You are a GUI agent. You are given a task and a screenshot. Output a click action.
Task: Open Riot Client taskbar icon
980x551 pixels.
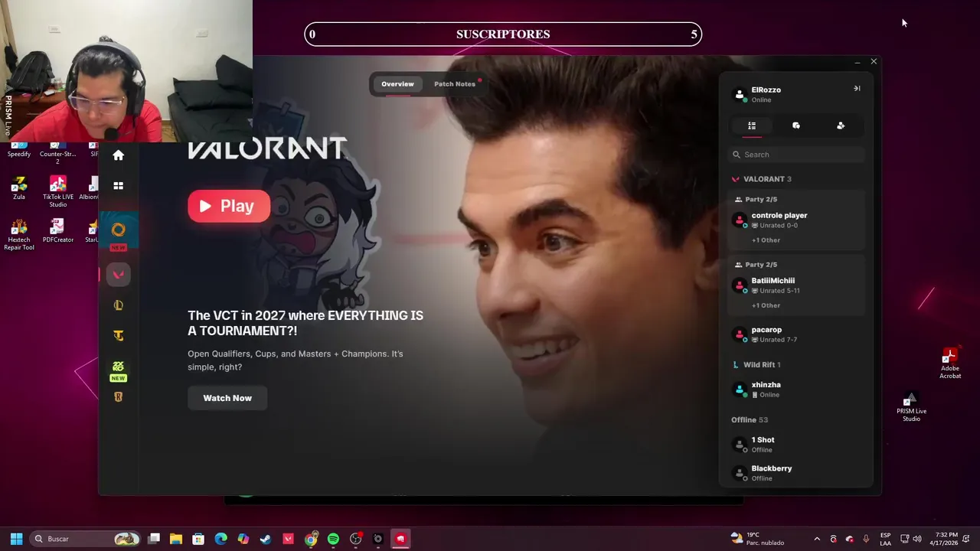(x=400, y=539)
